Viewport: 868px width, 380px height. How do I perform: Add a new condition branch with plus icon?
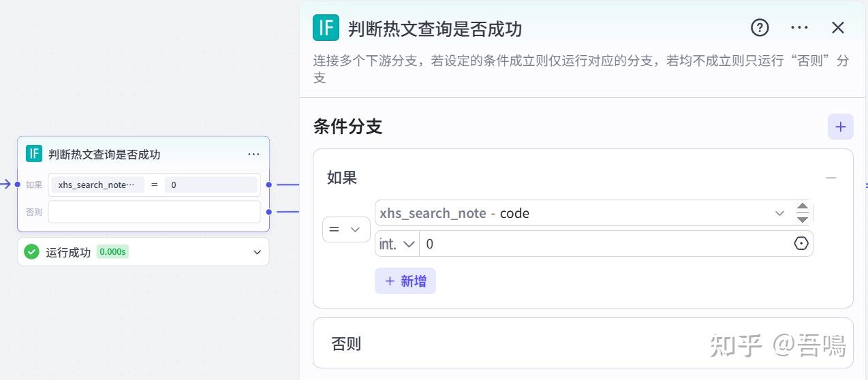[x=840, y=127]
